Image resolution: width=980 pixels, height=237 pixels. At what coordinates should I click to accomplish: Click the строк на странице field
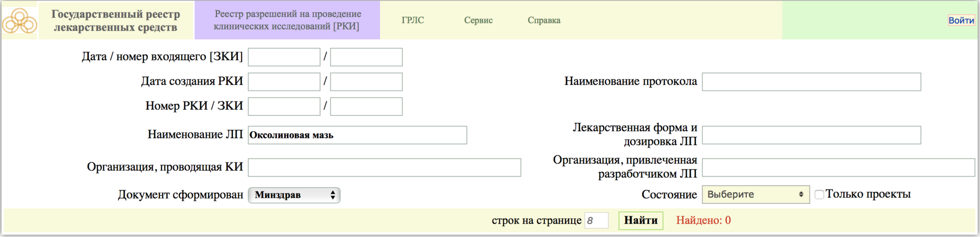point(596,221)
